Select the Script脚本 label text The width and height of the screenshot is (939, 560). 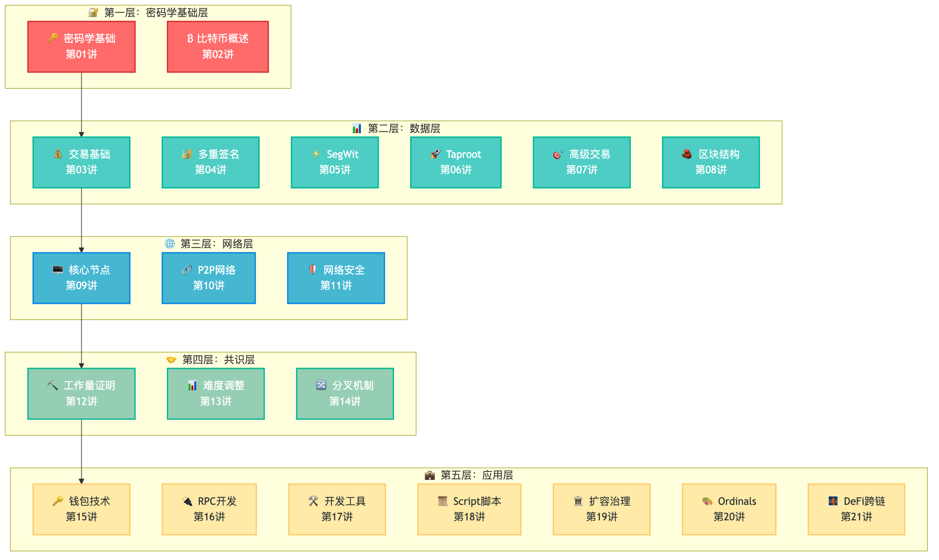(477, 501)
